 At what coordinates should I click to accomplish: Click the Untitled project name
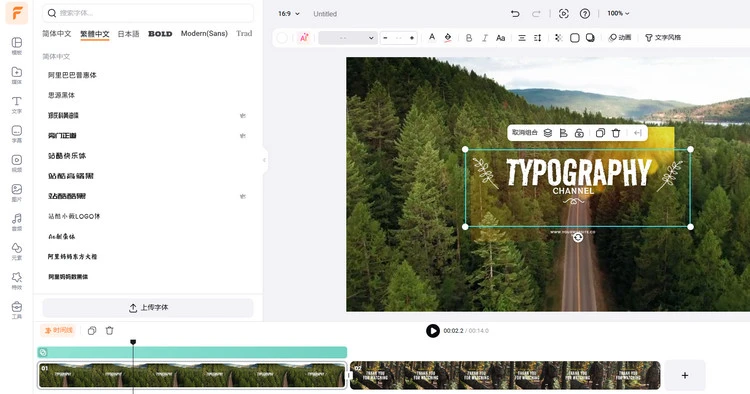pyautogui.click(x=325, y=14)
